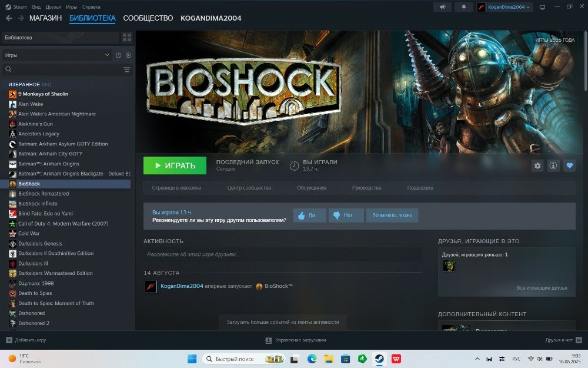Toggle library grid view icon

(x=127, y=37)
